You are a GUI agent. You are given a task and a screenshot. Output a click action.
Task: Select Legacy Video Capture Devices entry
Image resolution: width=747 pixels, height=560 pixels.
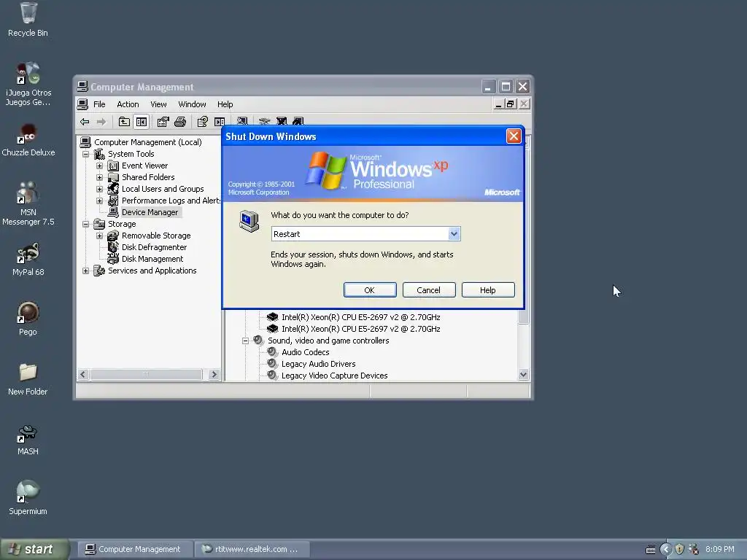[x=334, y=376]
